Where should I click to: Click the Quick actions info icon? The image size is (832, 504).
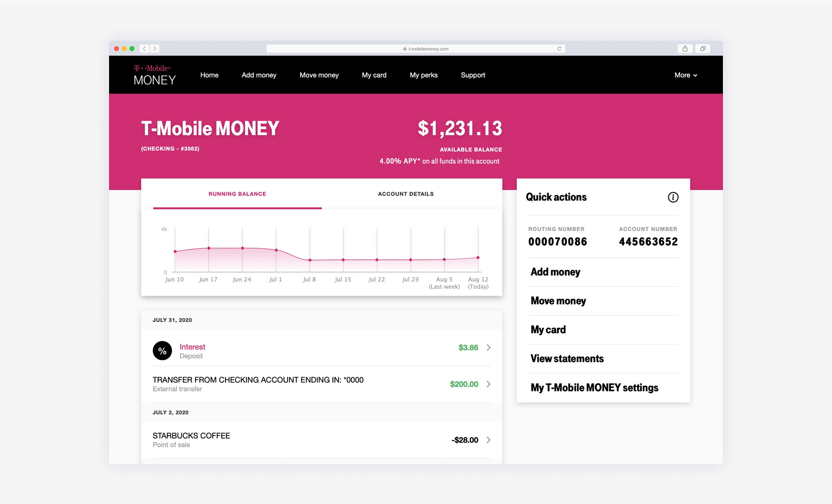click(673, 197)
